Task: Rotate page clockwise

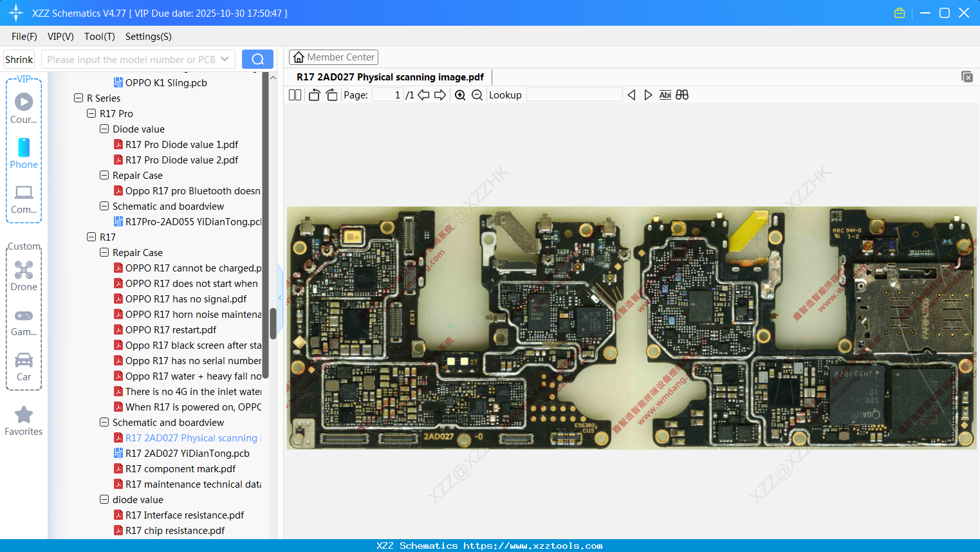Action: (x=331, y=95)
